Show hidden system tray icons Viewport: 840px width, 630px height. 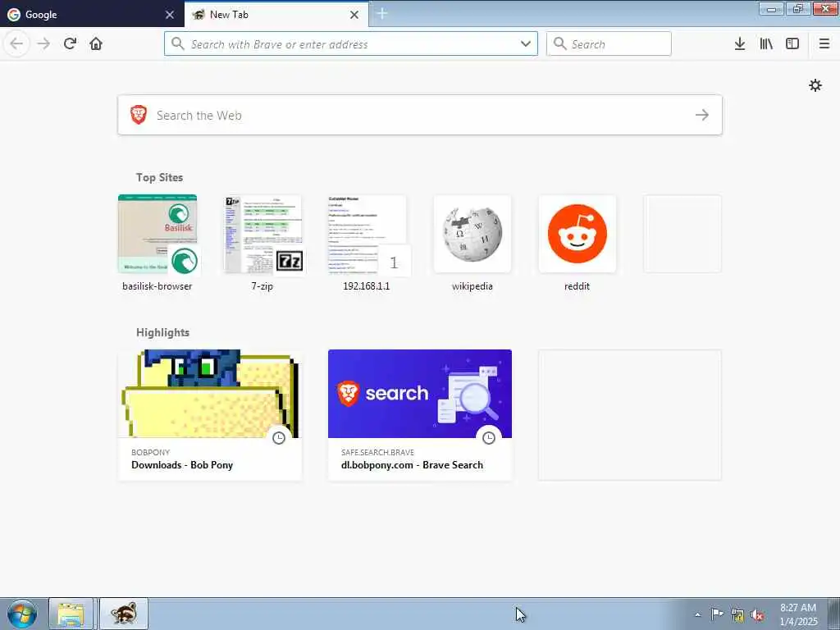(697, 614)
